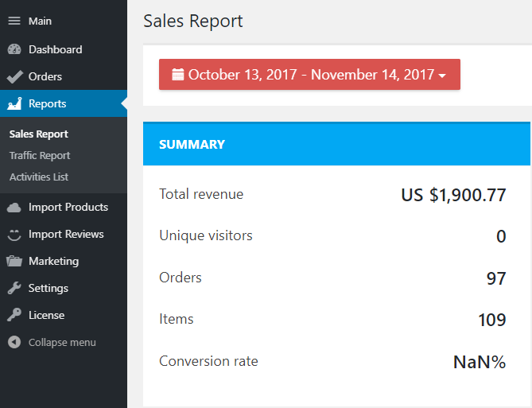Open the date range dropdown caret
Viewport: 532px width, 408px height.
coord(442,76)
